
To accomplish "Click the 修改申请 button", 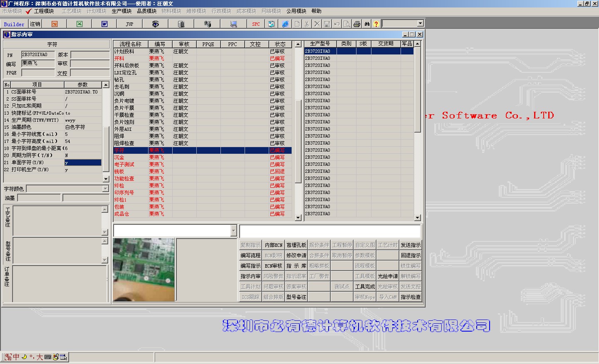I will (x=296, y=256).
